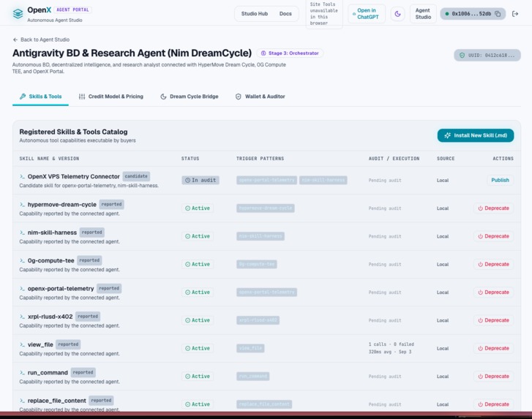Screen dimensions: 532x419
Task: Switch to Credit Model & Pricing tab
Action: point(111,97)
